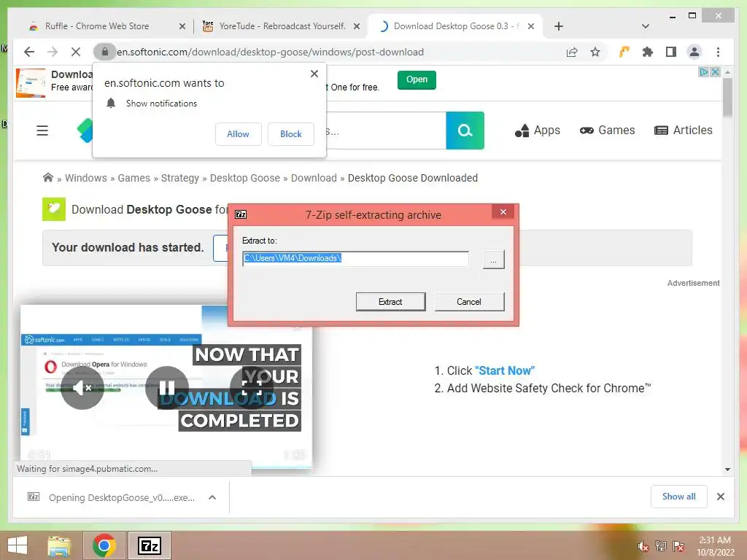Image resolution: width=747 pixels, height=560 pixels.
Task: Open the DesktopGoose download item
Action: (x=112, y=497)
